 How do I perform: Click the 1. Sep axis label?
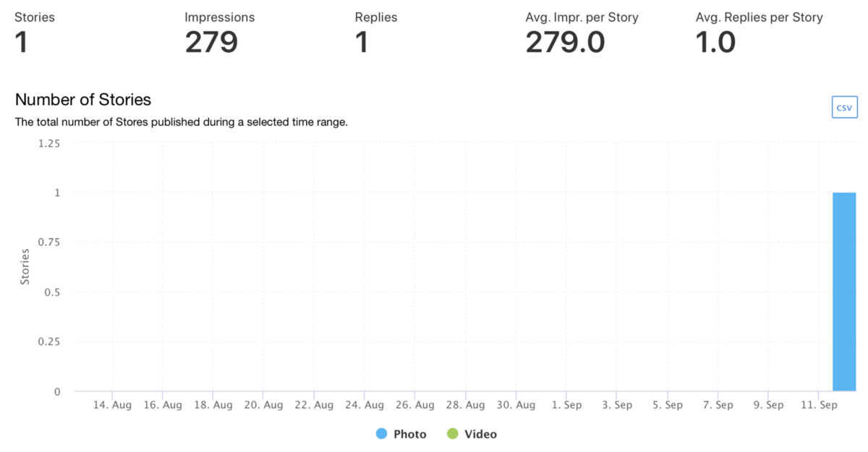(566, 405)
